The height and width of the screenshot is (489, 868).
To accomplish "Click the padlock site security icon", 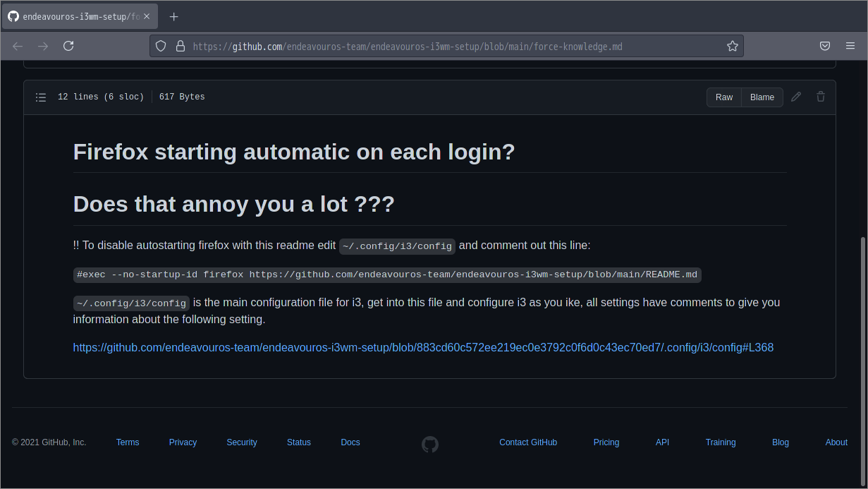I will (181, 46).
